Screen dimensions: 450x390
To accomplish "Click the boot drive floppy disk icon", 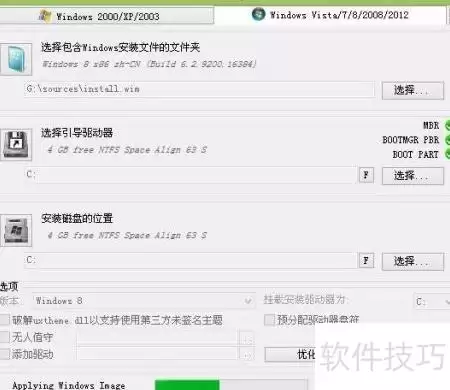I will tap(16, 144).
